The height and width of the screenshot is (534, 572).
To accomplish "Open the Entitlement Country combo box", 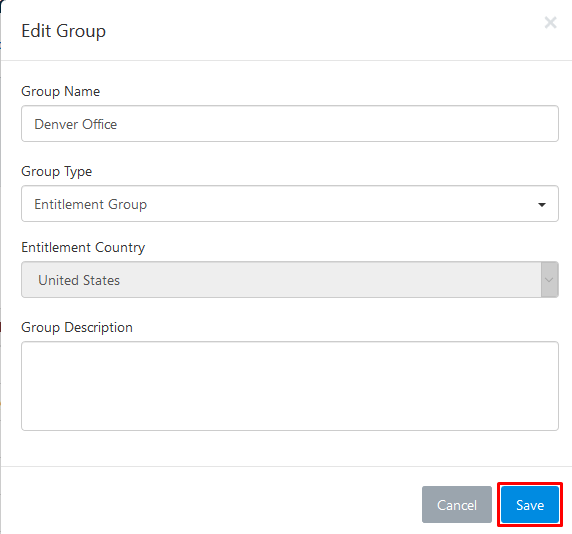I will coord(290,279).
